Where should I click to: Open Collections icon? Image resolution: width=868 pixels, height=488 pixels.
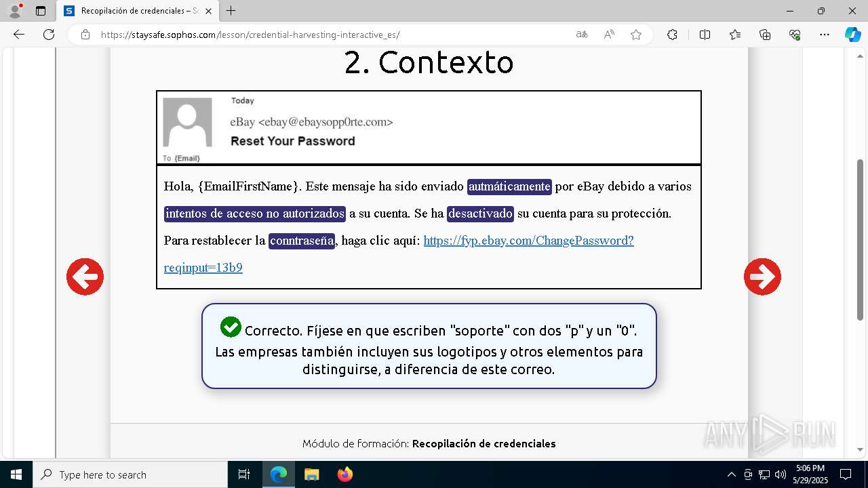tap(765, 35)
